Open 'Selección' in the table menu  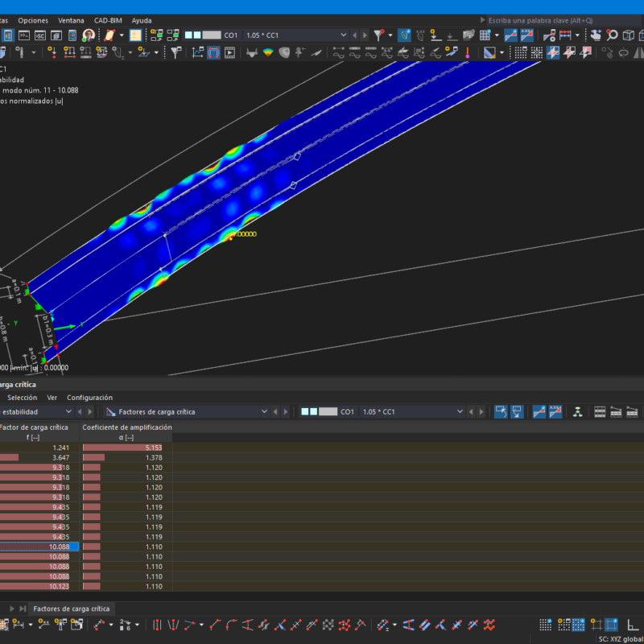pos(23,398)
